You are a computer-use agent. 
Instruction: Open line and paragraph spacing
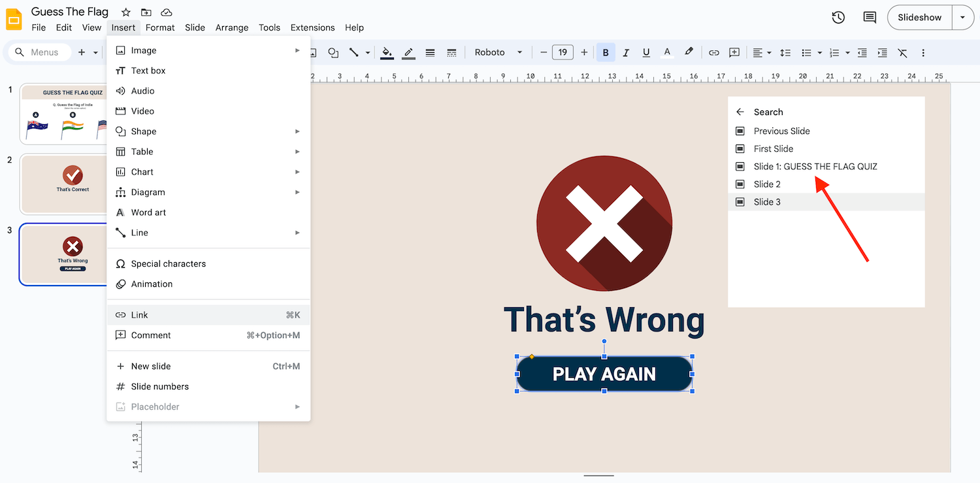tap(785, 52)
